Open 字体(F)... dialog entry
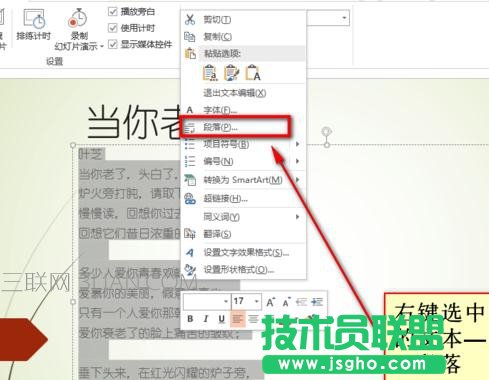Image resolution: width=489 pixels, height=380 pixels. tap(243, 110)
